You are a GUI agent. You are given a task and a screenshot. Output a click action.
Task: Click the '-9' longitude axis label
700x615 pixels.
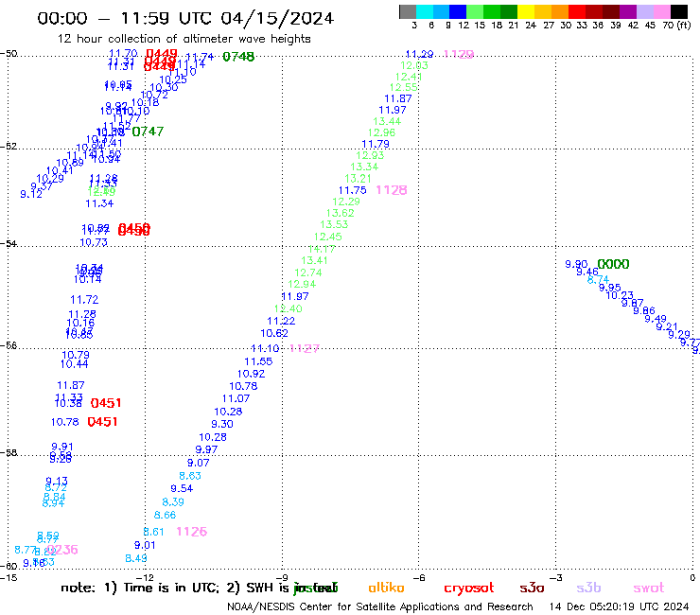282,578
